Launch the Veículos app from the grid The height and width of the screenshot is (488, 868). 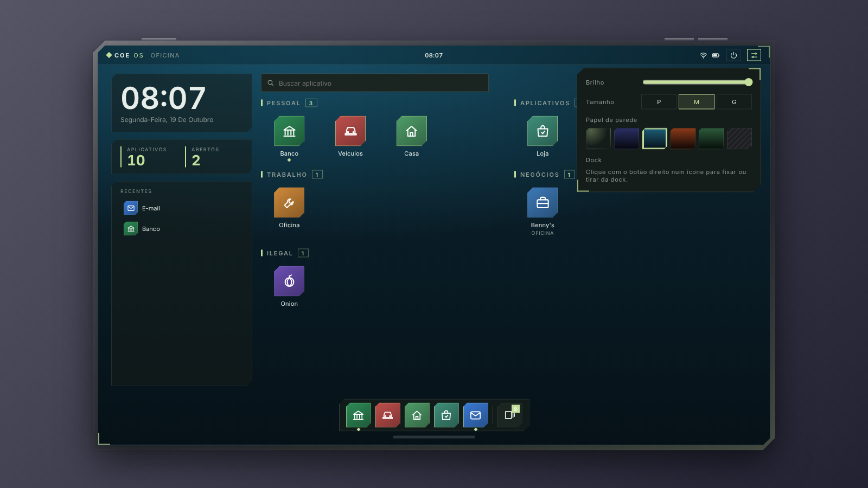click(x=350, y=131)
